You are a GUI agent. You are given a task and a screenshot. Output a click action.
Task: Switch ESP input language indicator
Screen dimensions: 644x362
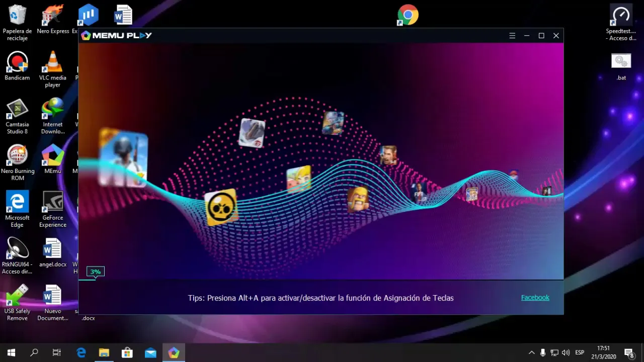click(x=580, y=353)
